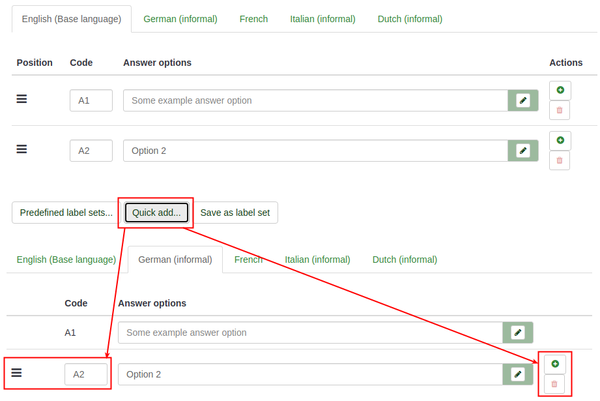Select Italian (informal) tab in lower tab bar

pyautogui.click(x=317, y=259)
